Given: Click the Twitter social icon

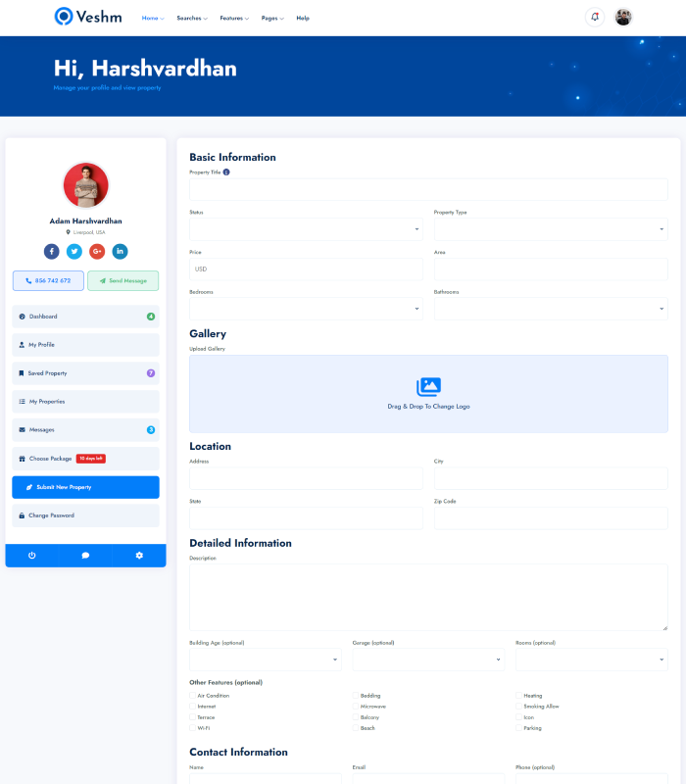Looking at the screenshot, I should click(x=74, y=252).
